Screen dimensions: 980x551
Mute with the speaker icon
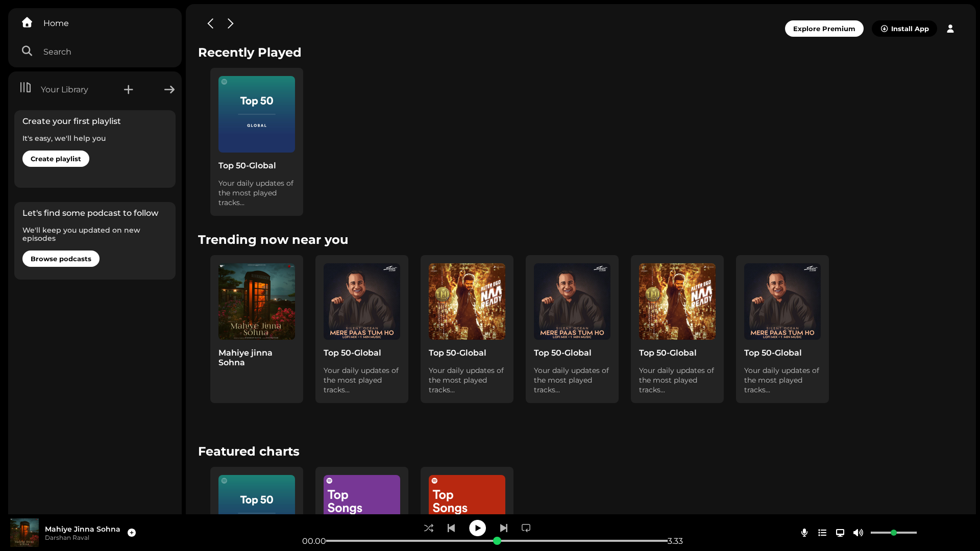pyautogui.click(x=858, y=533)
